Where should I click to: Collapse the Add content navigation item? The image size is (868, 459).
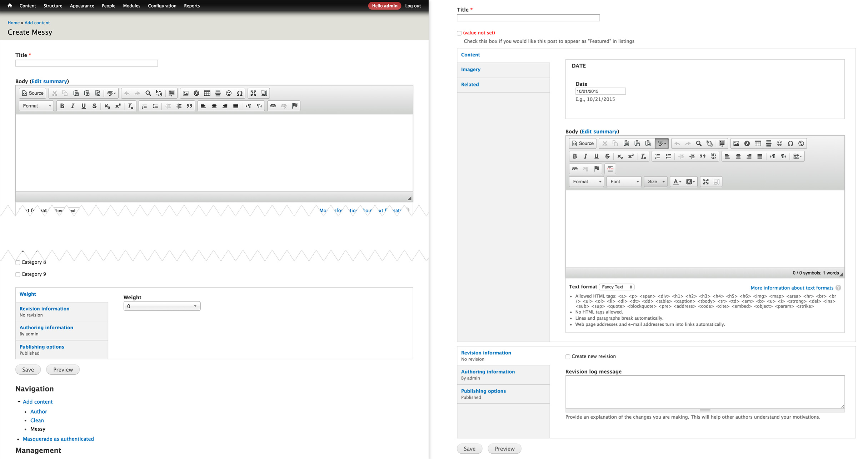point(19,402)
